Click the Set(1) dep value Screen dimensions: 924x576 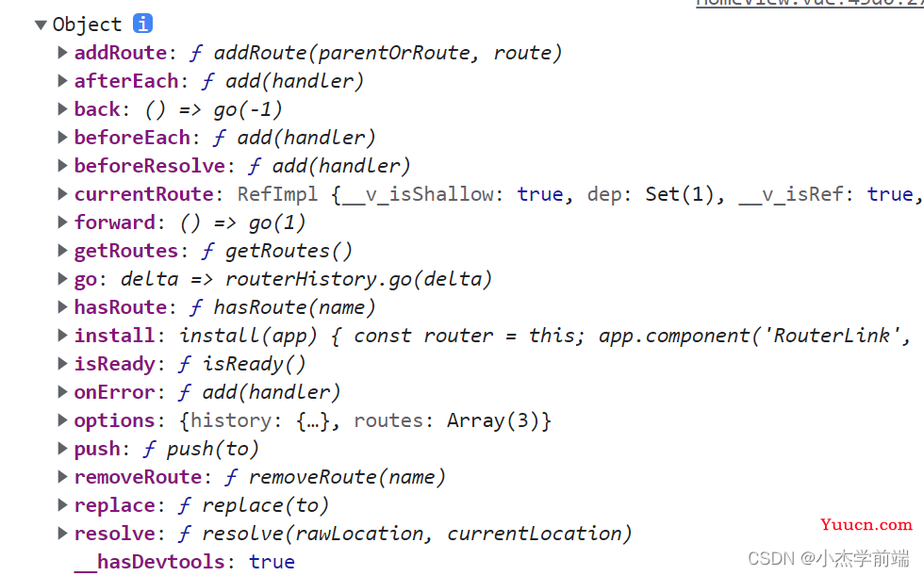(x=680, y=194)
